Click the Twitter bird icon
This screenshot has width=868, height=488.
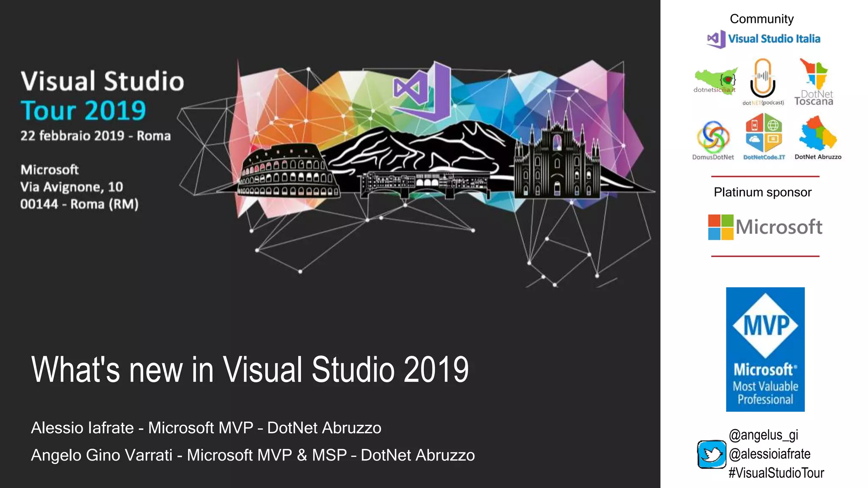coord(712,454)
